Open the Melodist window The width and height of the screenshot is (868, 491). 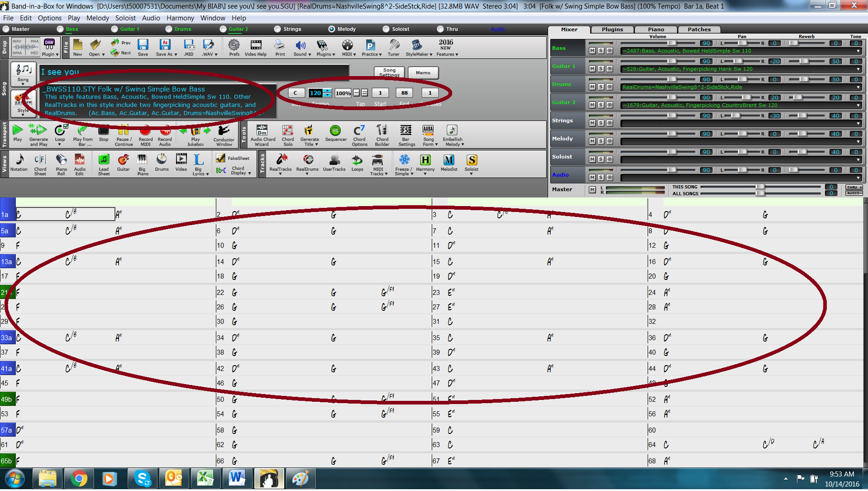(448, 163)
